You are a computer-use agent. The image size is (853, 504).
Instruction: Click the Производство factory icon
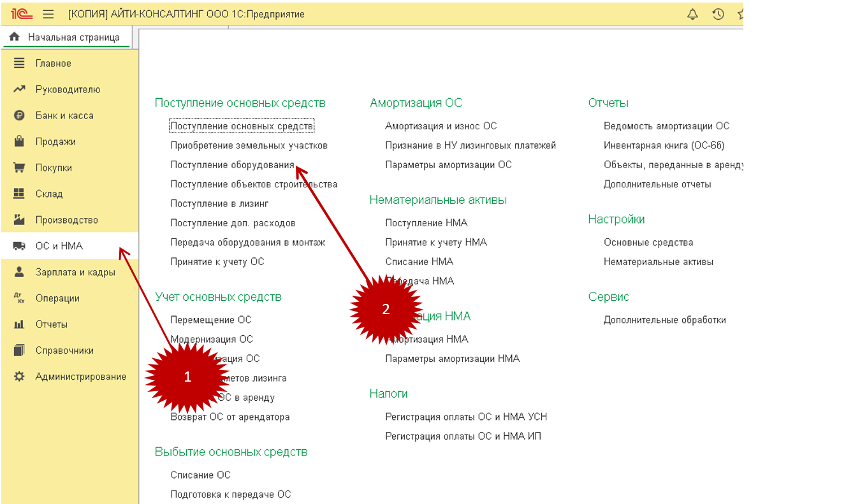point(19,220)
